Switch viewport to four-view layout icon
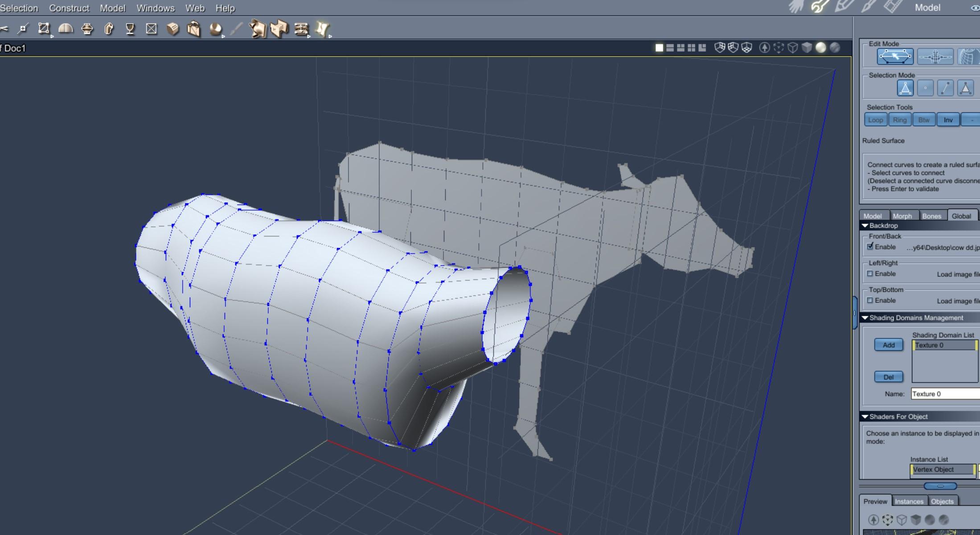This screenshot has width=980, height=535. (691, 48)
